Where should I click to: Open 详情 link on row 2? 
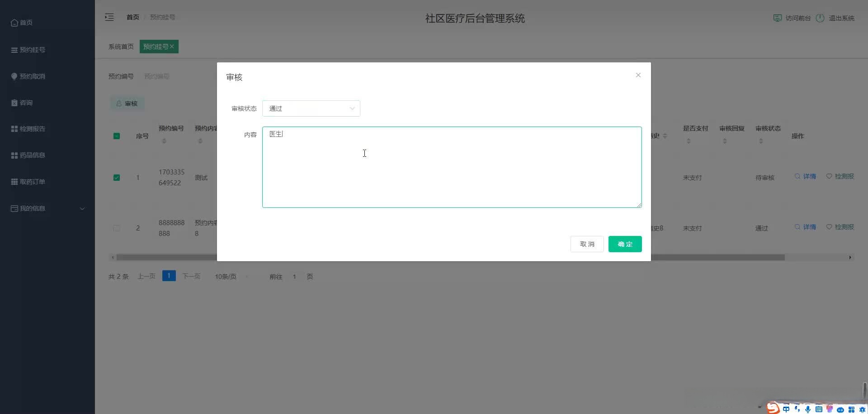(x=808, y=227)
